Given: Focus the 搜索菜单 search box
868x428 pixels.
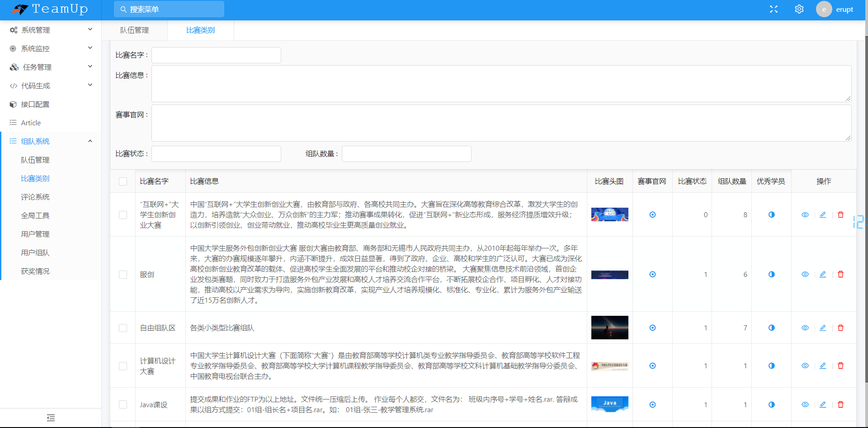Looking at the screenshot, I should [x=169, y=9].
